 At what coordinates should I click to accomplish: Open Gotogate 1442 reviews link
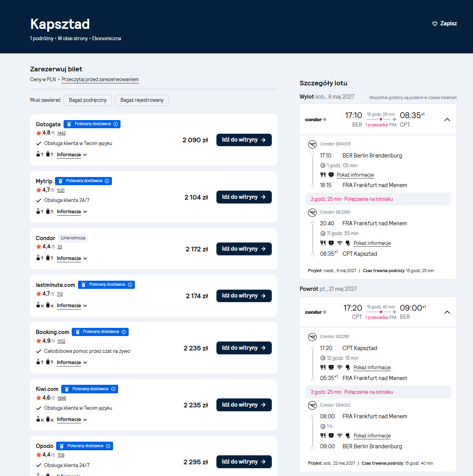[61, 133]
